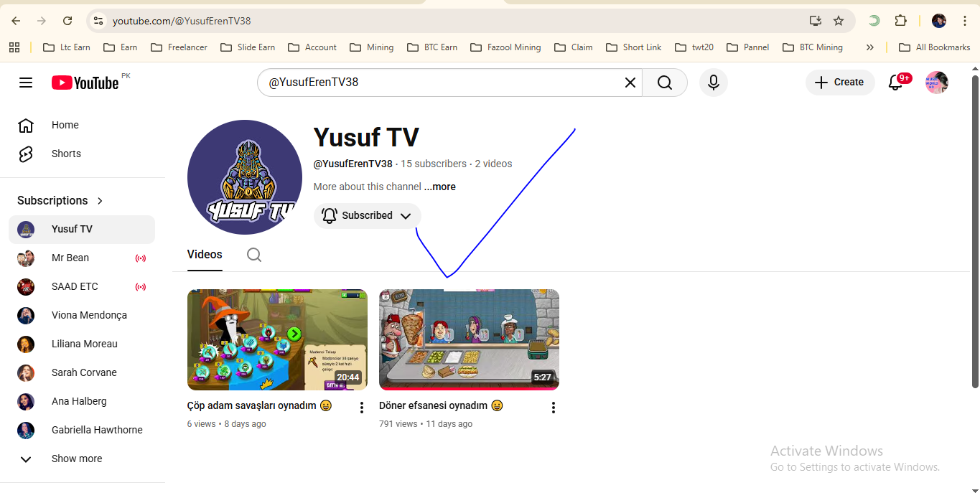Expand Subscriptions section chevron
Viewport: 980px width, 498px height.
coord(100,201)
